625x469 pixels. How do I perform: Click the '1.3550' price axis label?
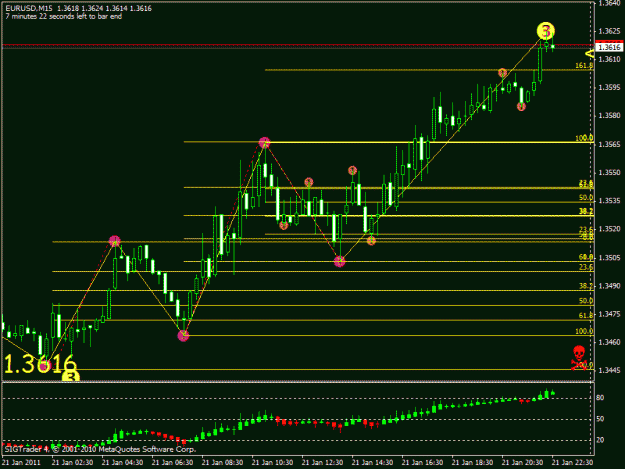coord(610,173)
